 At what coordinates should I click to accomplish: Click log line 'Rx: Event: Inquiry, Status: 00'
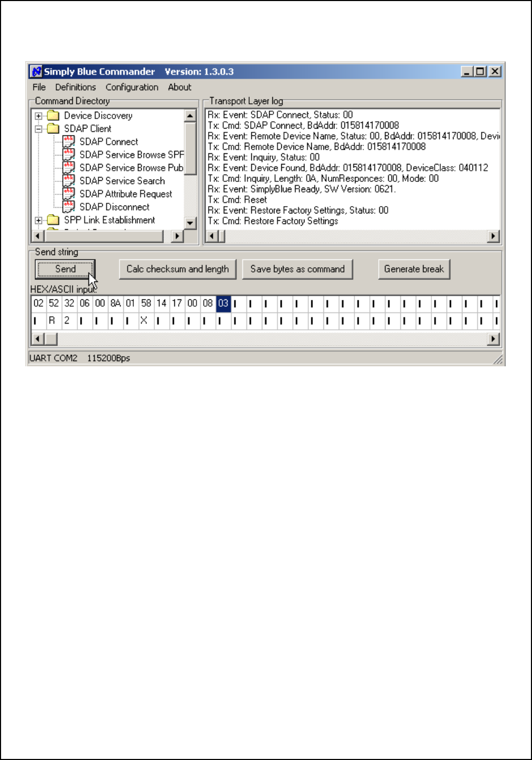point(263,157)
